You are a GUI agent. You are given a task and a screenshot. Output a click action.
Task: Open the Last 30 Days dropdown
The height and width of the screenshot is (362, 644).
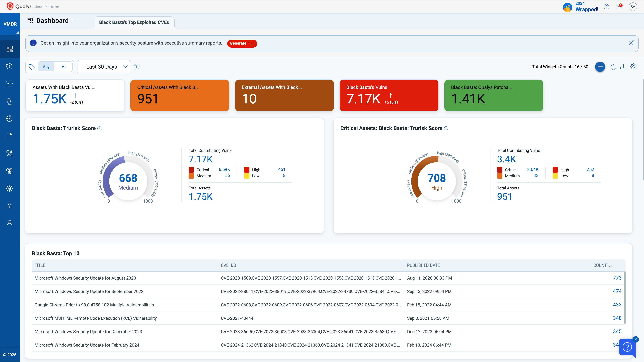(104, 67)
